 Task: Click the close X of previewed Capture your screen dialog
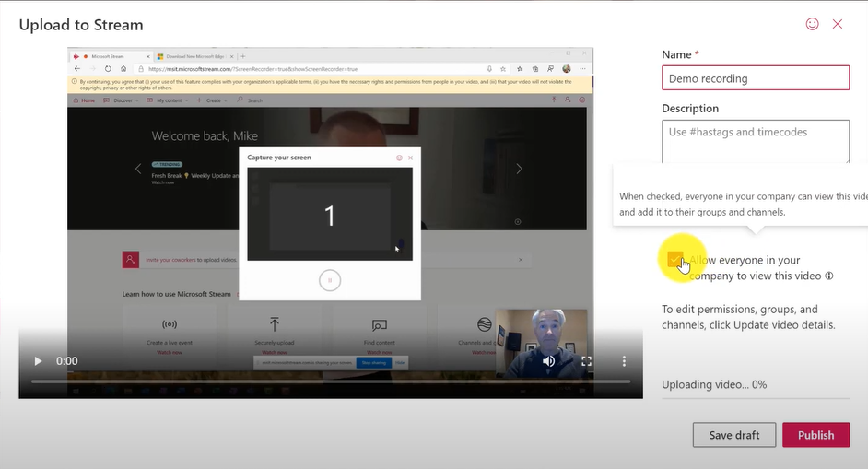pyautogui.click(x=410, y=158)
